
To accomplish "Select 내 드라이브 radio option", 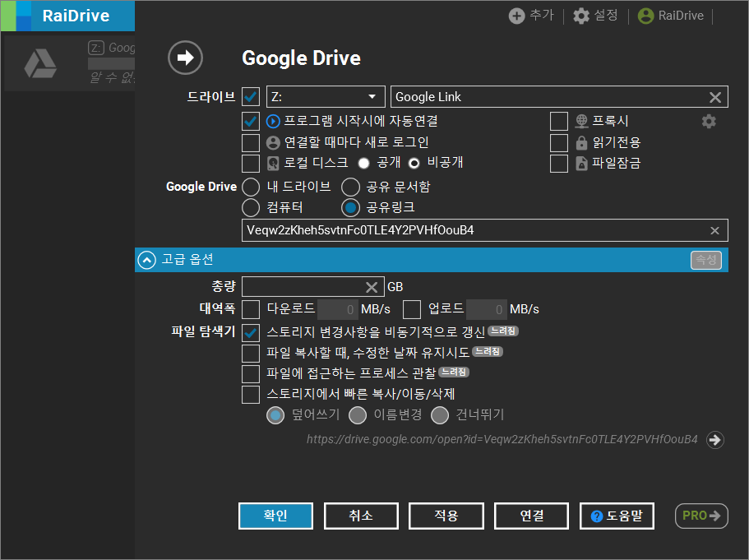I will pyautogui.click(x=251, y=187).
